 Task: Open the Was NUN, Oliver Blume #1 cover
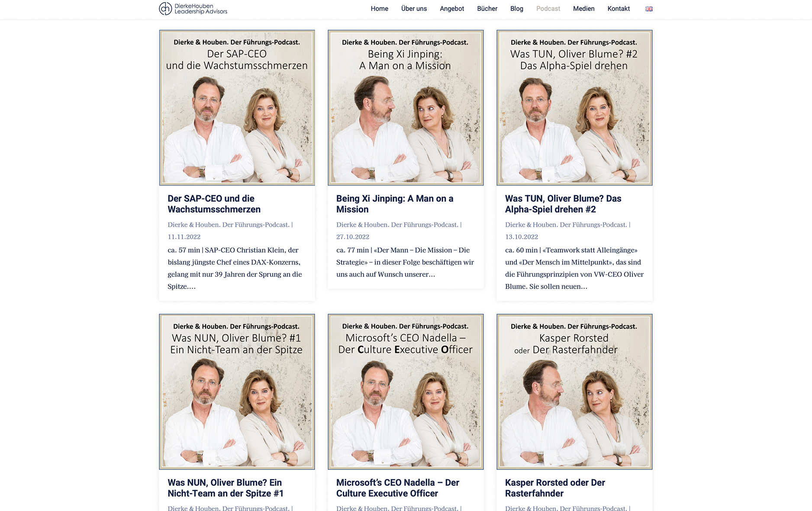click(x=237, y=392)
